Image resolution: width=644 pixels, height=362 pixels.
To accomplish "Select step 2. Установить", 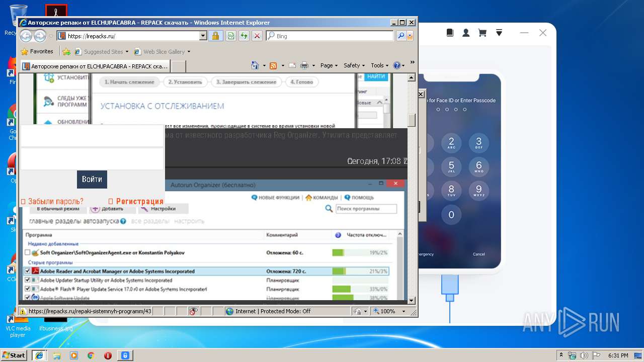I will coord(185,82).
